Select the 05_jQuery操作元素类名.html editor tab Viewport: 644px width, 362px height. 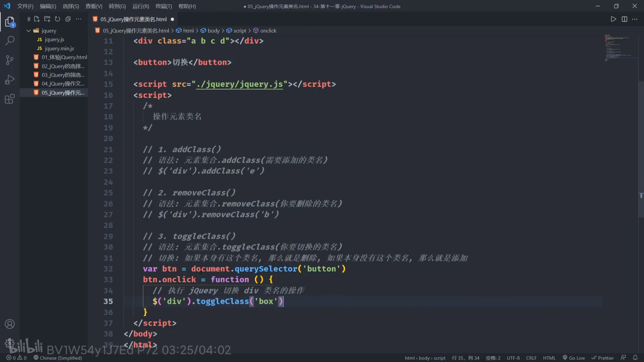coord(133,19)
